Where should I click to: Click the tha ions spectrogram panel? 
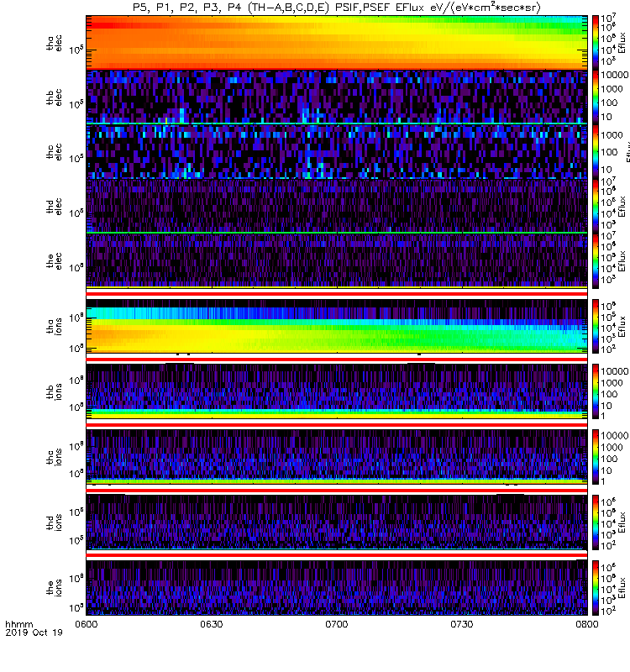pyautogui.click(x=337, y=326)
